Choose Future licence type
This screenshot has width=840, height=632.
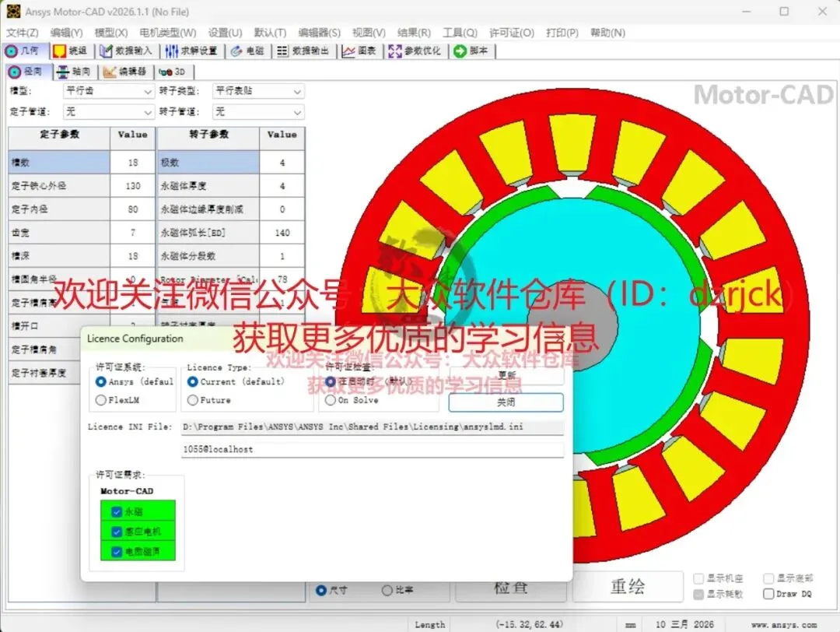192,400
